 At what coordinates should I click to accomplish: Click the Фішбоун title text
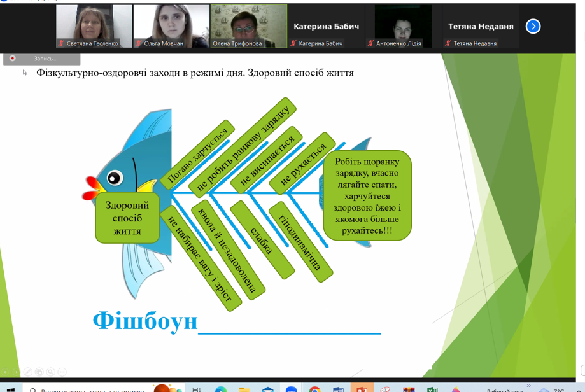[x=145, y=320]
